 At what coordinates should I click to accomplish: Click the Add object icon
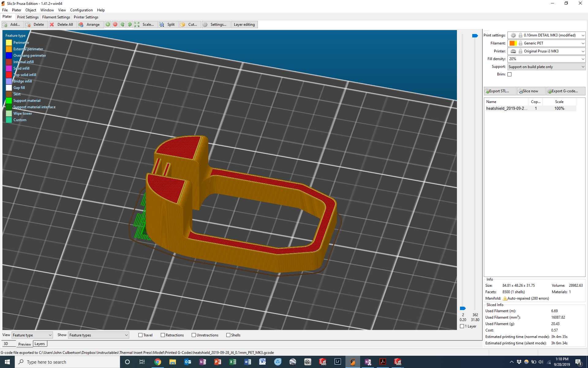[11, 24]
